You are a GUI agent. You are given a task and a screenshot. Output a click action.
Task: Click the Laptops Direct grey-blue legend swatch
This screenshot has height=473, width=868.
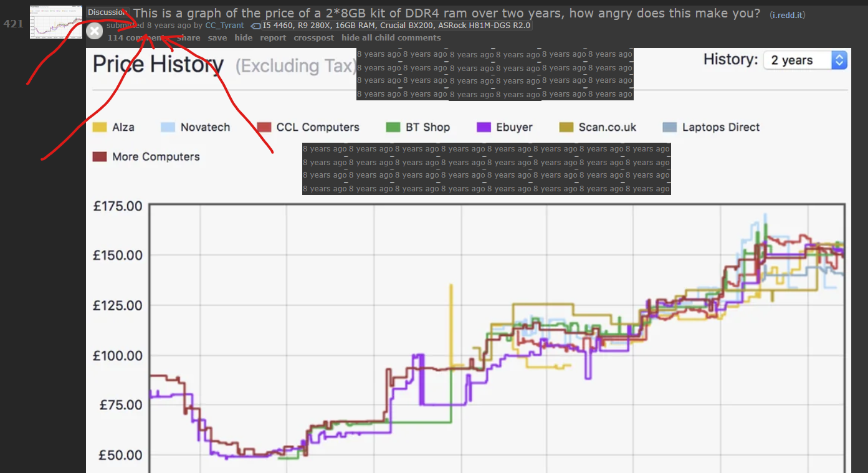tap(670, 127)
